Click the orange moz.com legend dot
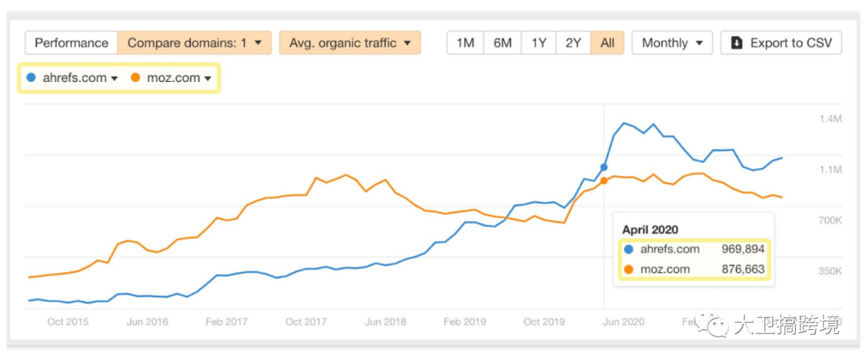868x363 pixels. pos(136,78)
